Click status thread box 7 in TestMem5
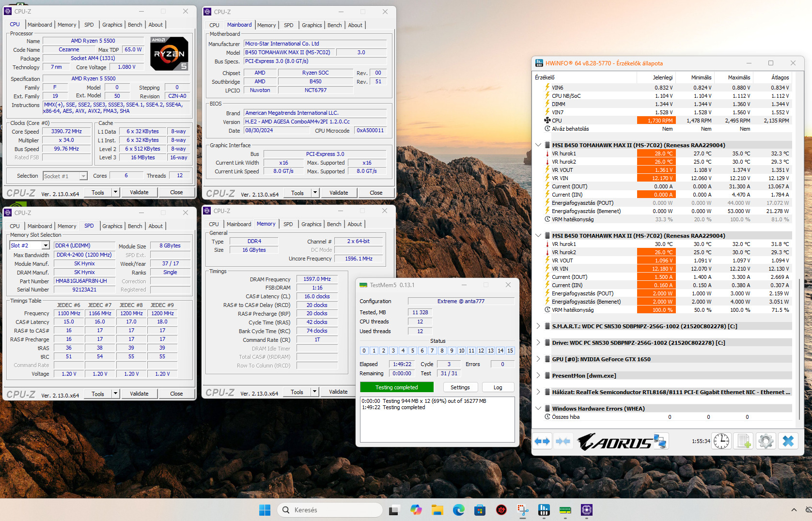The width and height of the screenshot is (812, 521). tap(432, 351)
